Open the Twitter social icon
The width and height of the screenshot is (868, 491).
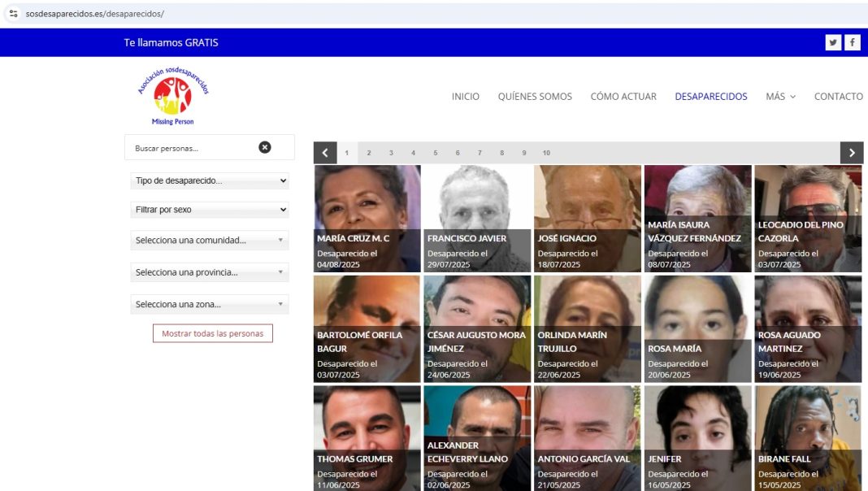[x=833, y=43]
